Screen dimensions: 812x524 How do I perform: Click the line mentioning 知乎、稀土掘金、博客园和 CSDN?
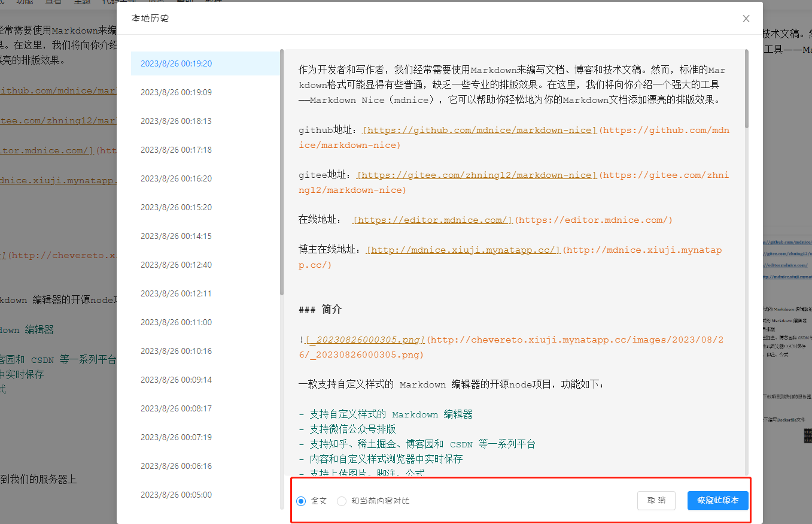point(417,444)
